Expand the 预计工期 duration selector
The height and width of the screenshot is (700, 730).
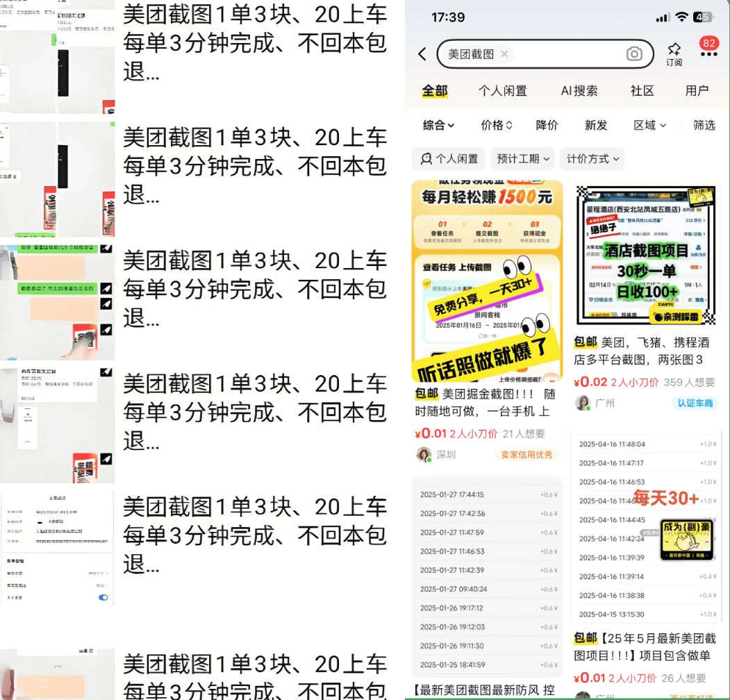pyautogui.click(x=522, y=158)
